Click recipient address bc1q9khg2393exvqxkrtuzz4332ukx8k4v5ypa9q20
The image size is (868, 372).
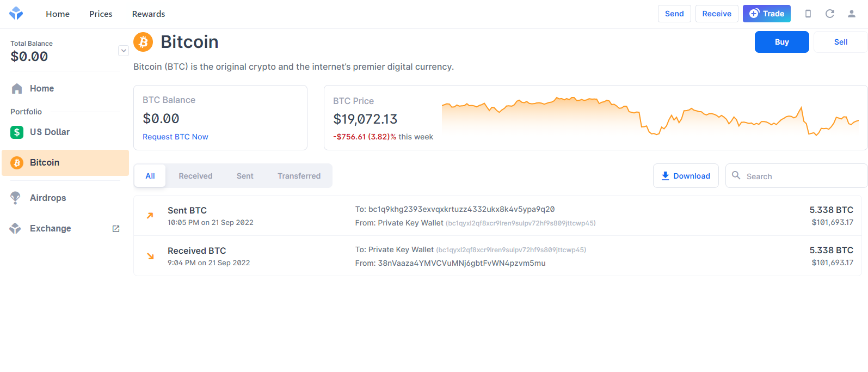pos(461,209)
